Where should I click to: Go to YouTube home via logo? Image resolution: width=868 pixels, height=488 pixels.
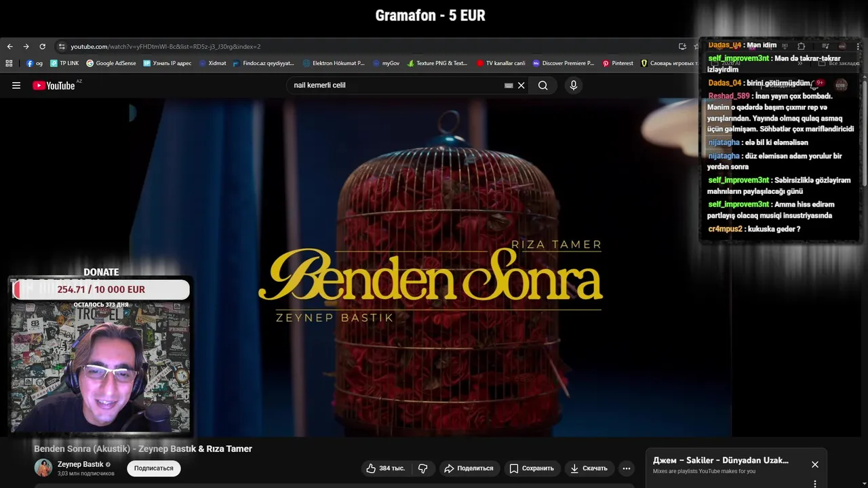coord(54,85)
